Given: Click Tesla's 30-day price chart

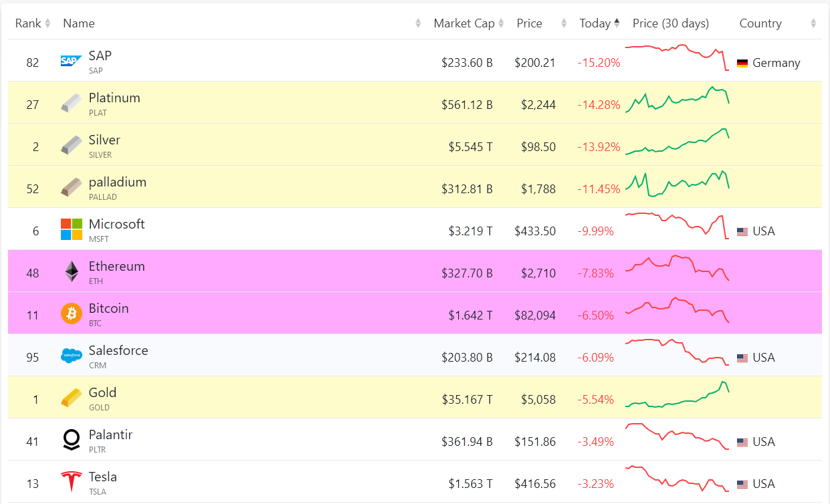Looking at the screenshot, I should 677,479.
